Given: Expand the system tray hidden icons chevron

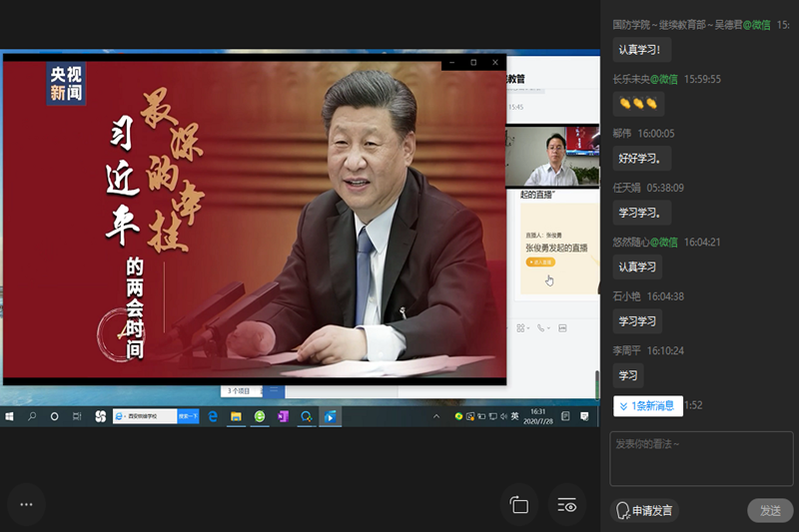Looking at the screenshot, I should (437, 416).
